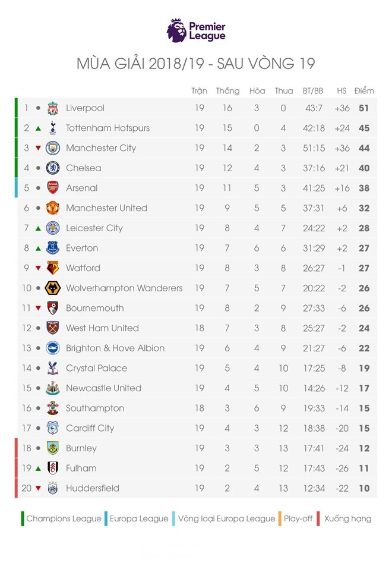Click the red Xuống hạng legend swatch

(x=319, y=518)
